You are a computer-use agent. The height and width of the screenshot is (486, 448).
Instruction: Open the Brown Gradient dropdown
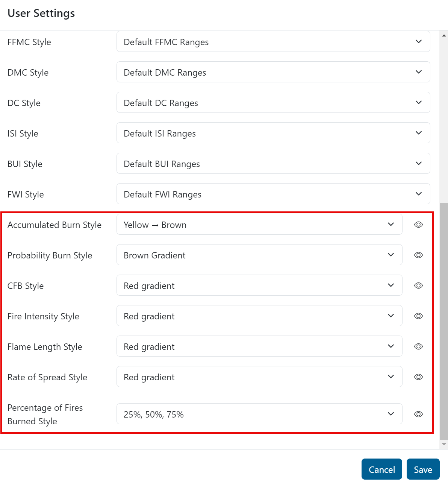tap(259, 255)
